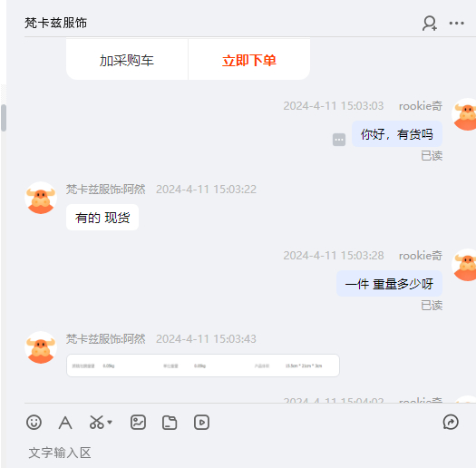Viewport: 476px width, 468px height.
Task: Open the product weight spec image thumbnail
Action: pyautogui.click(x=203, y=366)
